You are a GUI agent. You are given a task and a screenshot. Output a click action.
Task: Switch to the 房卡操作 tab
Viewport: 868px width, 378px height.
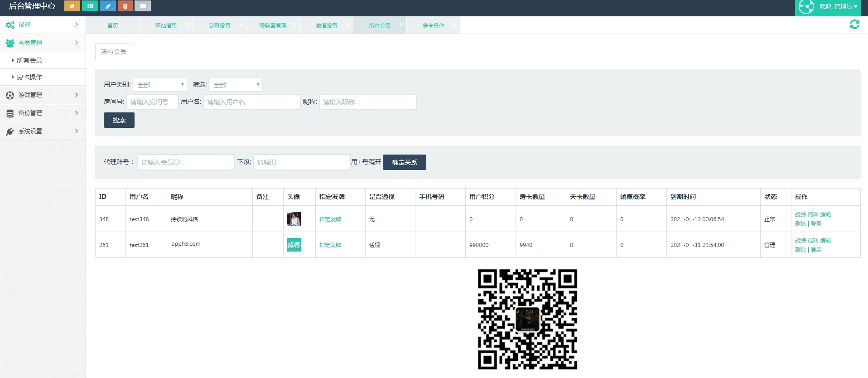click(x=433, y=25)
